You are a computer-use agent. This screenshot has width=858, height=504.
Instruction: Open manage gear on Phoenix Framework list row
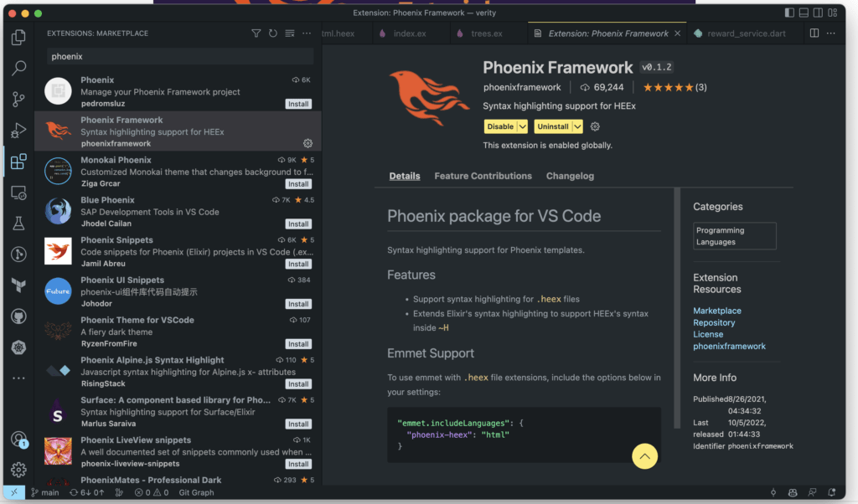pyautogui.click(x=308, y=143)
